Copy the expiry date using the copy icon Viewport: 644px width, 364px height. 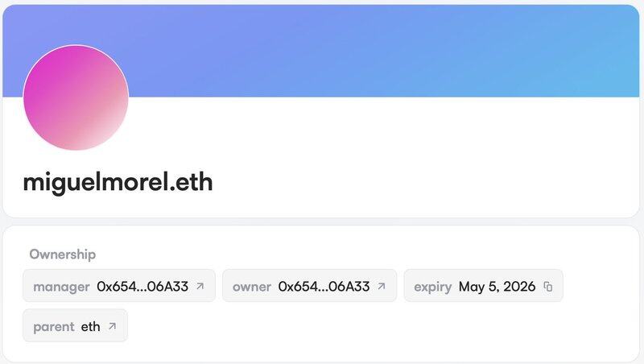[548, 286]
